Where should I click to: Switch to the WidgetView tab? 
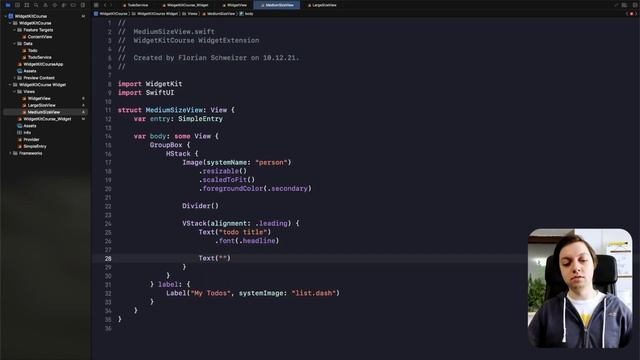[x=235, y=5]
